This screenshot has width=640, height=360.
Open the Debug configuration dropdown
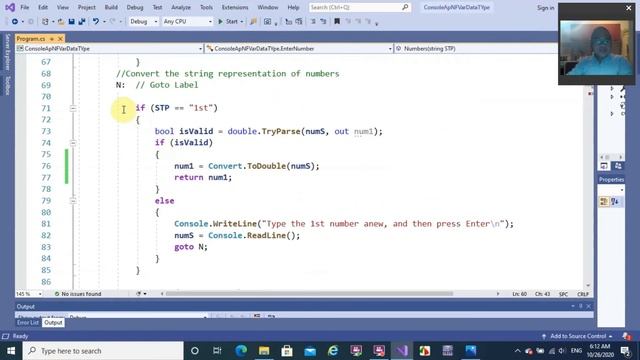[x=144, y=22]
